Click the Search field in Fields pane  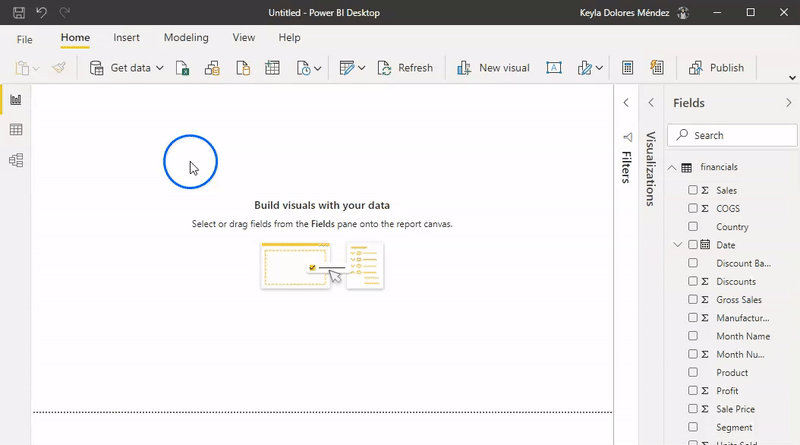732,135
